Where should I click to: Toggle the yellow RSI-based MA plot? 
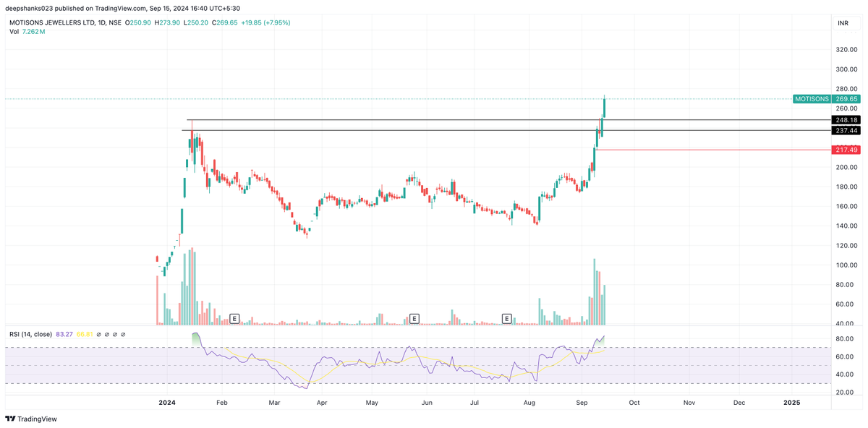84,334
